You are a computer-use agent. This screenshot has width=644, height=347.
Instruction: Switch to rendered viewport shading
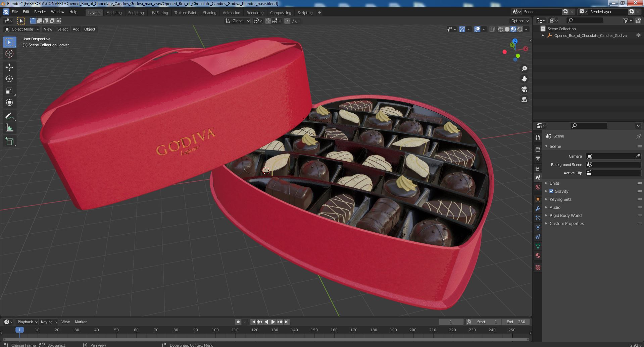click(x=520, y=29)
